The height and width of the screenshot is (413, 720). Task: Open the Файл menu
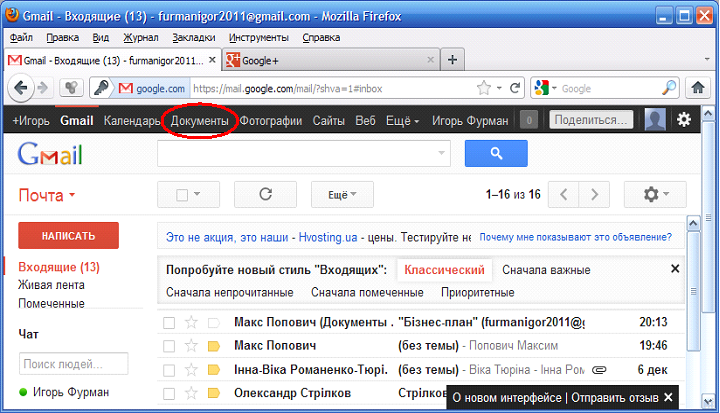point(21,38)
